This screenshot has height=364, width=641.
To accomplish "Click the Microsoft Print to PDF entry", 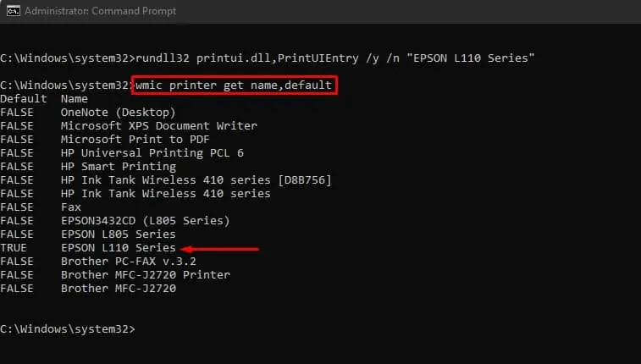I will point(135,140).
